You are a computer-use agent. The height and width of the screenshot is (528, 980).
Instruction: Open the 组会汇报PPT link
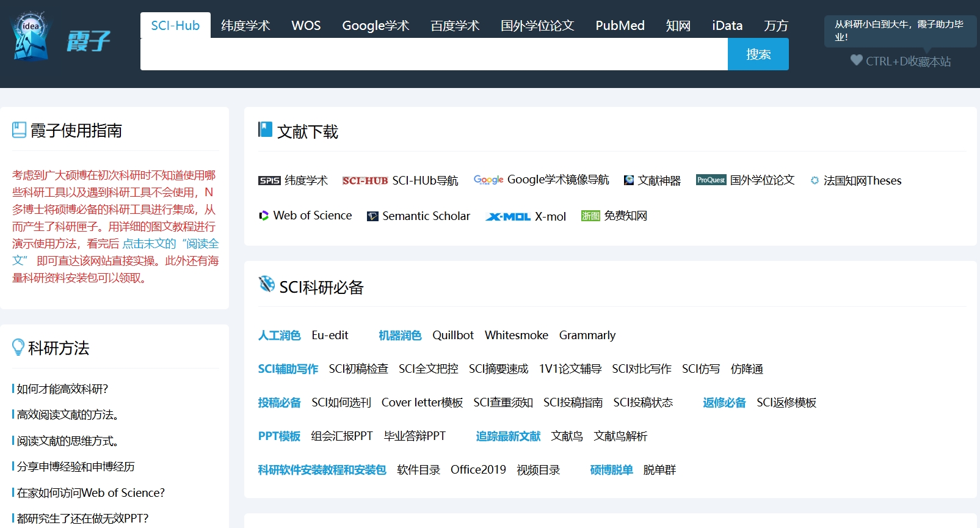click(342, 436)
